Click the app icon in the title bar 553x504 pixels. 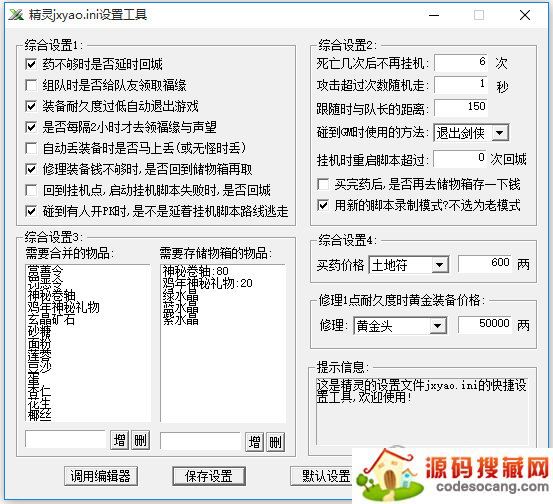tap(16, 15)
